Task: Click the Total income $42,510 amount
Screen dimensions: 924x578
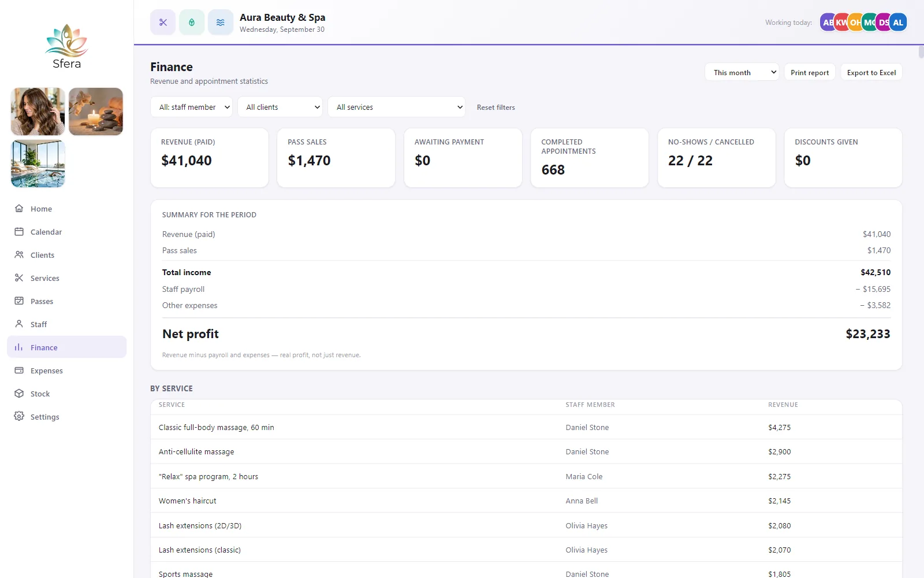Action: [875, 272]
